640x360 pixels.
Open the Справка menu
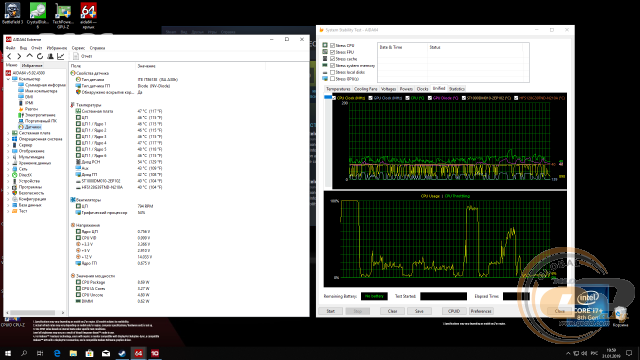pos(97,48)
